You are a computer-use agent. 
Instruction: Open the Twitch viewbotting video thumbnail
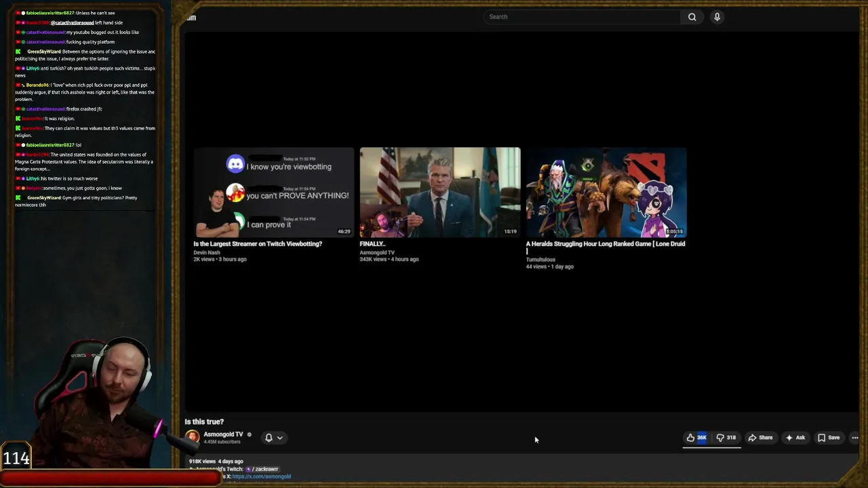coord(274,192)
